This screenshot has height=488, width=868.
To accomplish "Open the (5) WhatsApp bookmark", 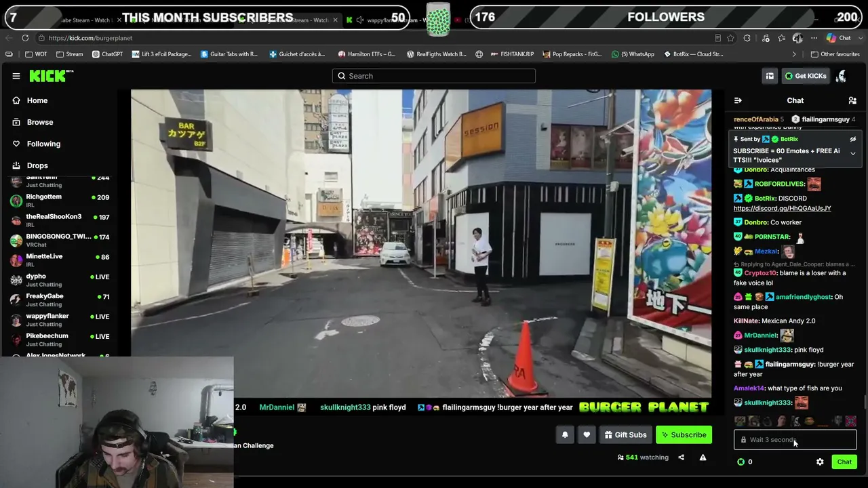I will [x=633, y=54].
